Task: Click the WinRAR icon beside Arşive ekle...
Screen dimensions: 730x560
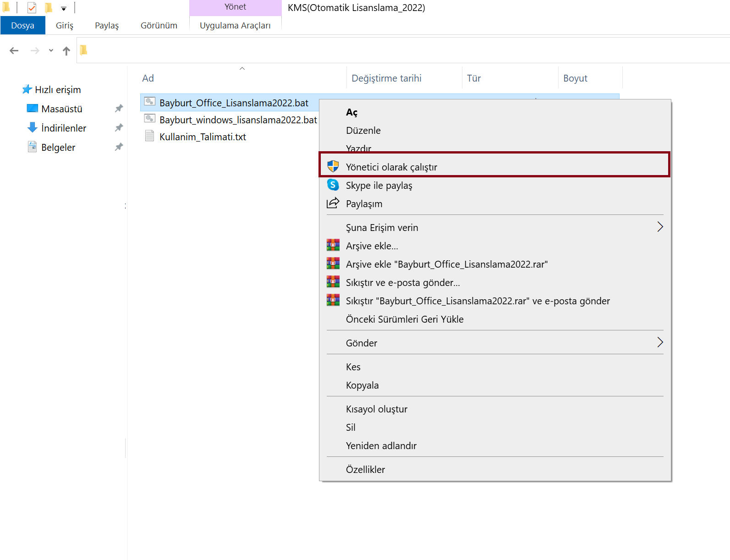Action: pos(333,245)
